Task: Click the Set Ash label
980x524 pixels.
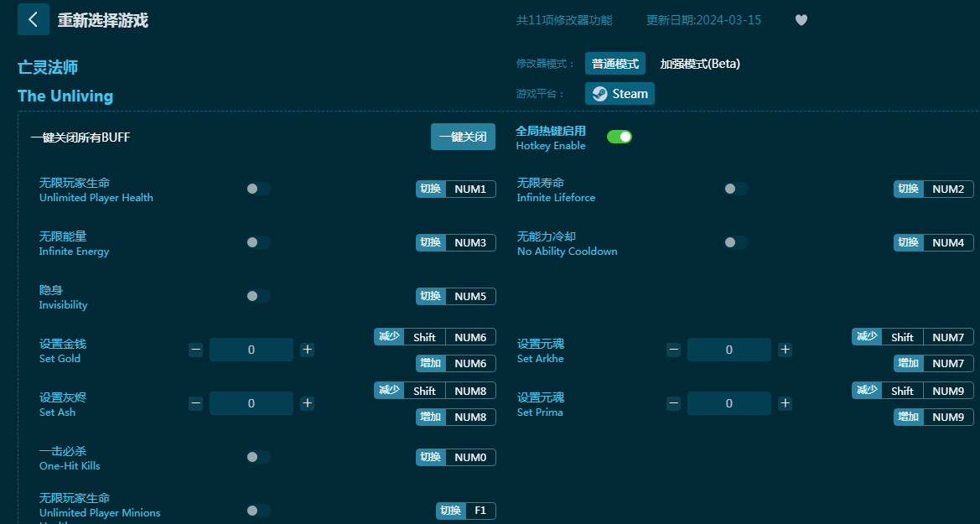Action: [x=58, y=412]
